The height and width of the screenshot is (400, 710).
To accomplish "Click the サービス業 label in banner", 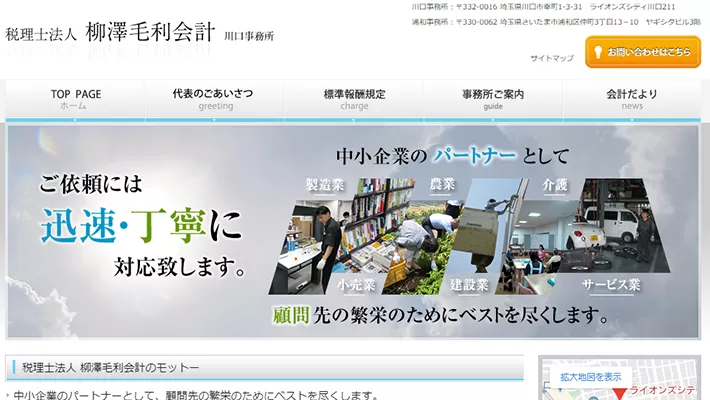I will (612, 285).
